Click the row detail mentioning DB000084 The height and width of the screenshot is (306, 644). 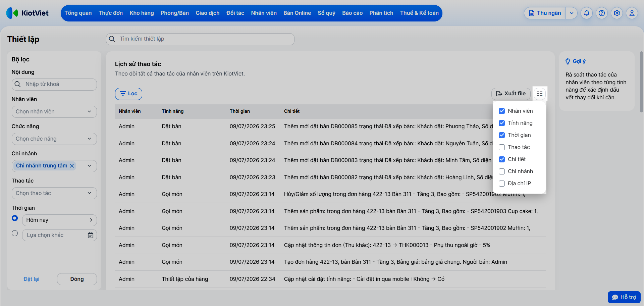click(388, 144)
